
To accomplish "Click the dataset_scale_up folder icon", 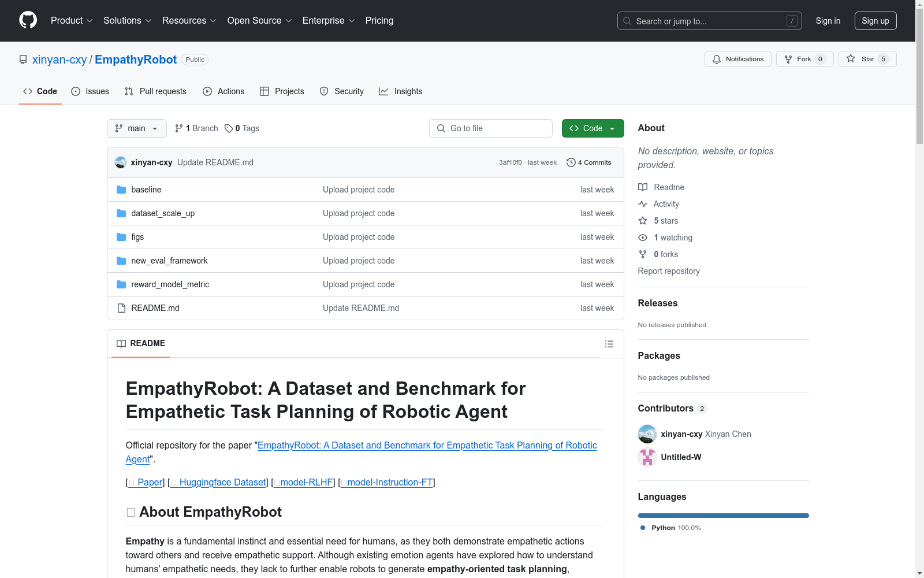I will tap(121, 213).
